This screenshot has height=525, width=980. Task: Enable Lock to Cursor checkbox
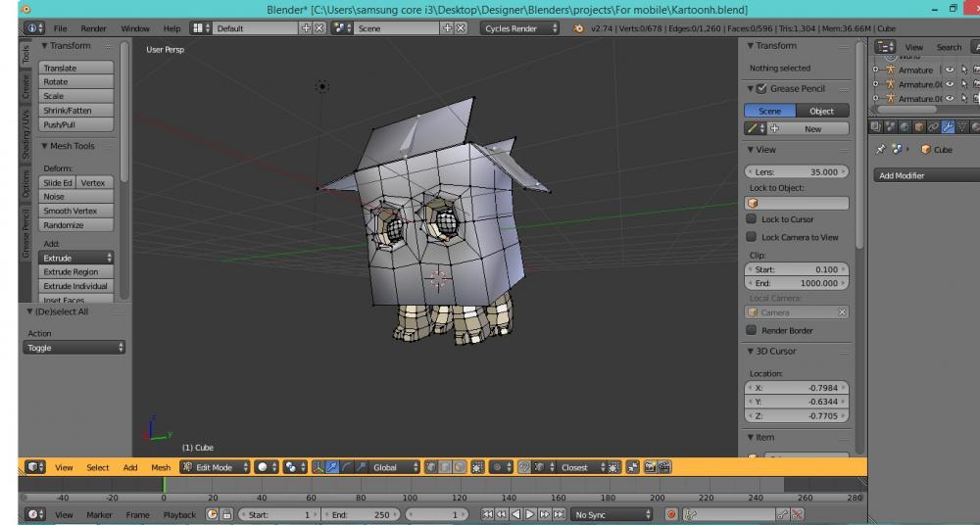(752, 219)
